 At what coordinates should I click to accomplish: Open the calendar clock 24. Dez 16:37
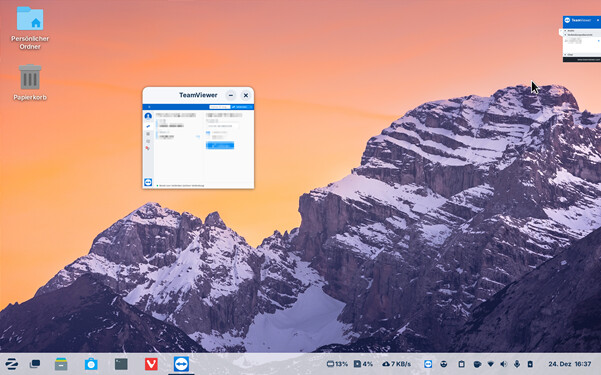(570, 363)
